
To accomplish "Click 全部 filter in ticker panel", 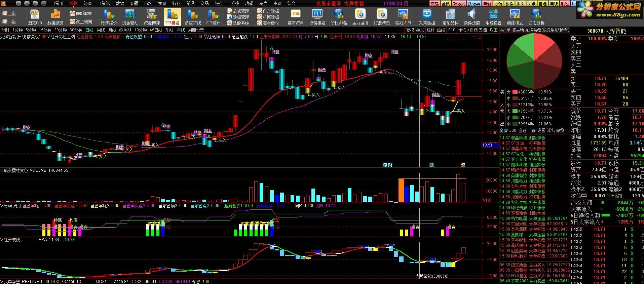I will (504, 130).
